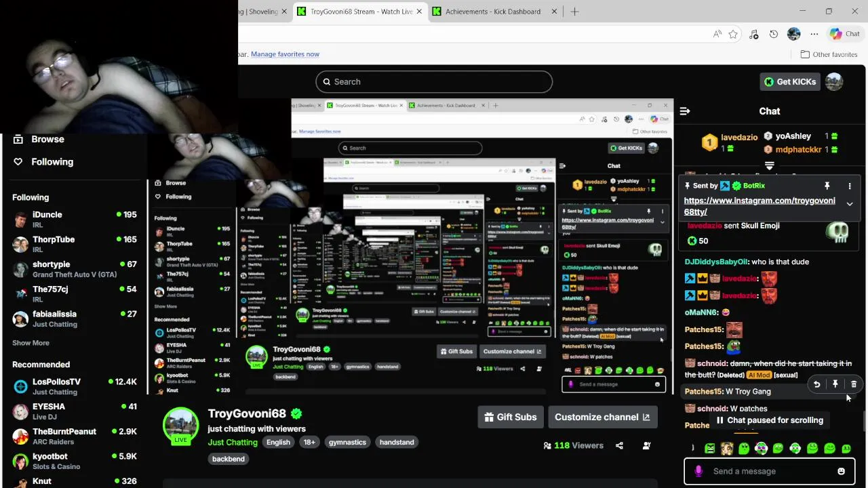868x488 pixels.
Task: Open TheBurntPeanut recommended channel
Action: [75, 436]
